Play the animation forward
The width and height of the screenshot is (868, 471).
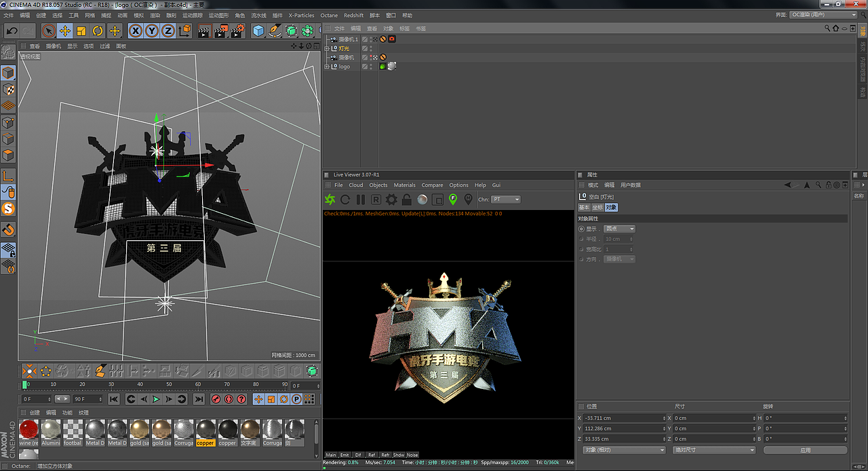coord(157,399)
